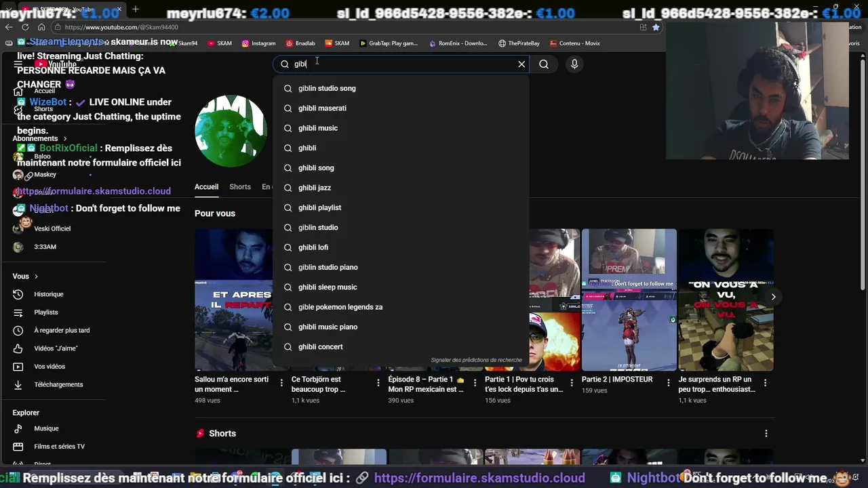Play the Partie 2 IMPOSTEUR thumbnail
Viewport: 868px width, 488px height.
[629, 300]
